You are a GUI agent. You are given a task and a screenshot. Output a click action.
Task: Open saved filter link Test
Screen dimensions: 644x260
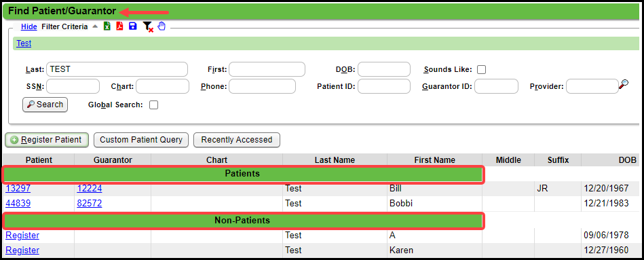click(24, 43)
